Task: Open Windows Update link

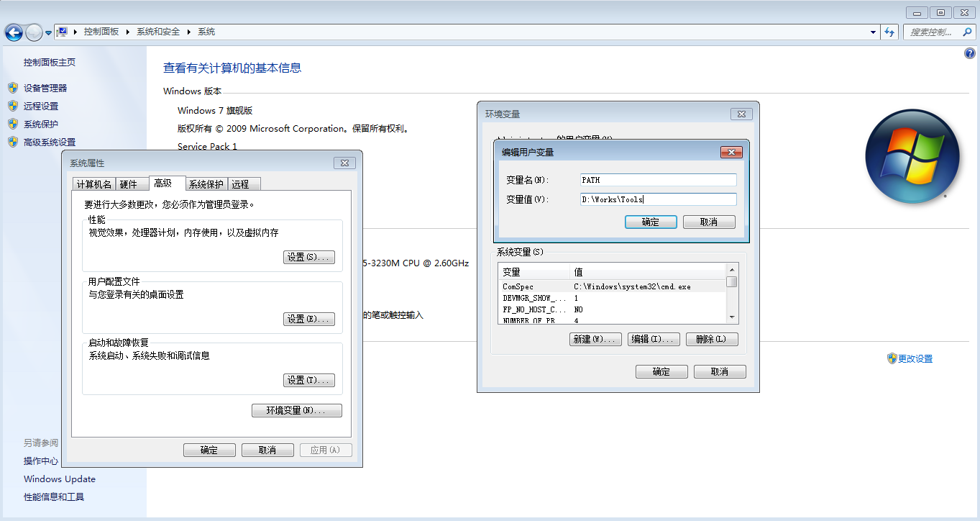Action: click(x=60, y=479)
